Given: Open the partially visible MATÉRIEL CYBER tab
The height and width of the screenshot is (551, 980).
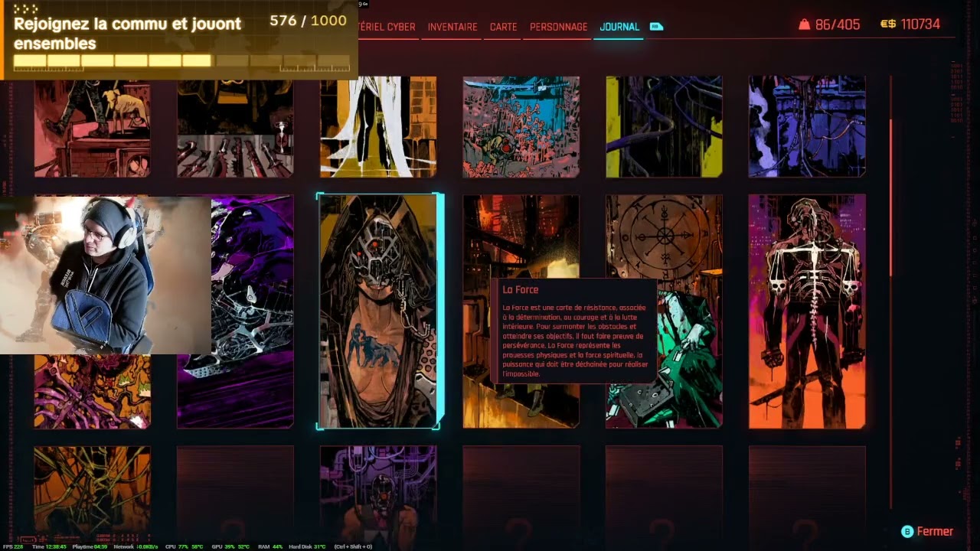Looking at the screenshot, I should (x=387, y=27).
